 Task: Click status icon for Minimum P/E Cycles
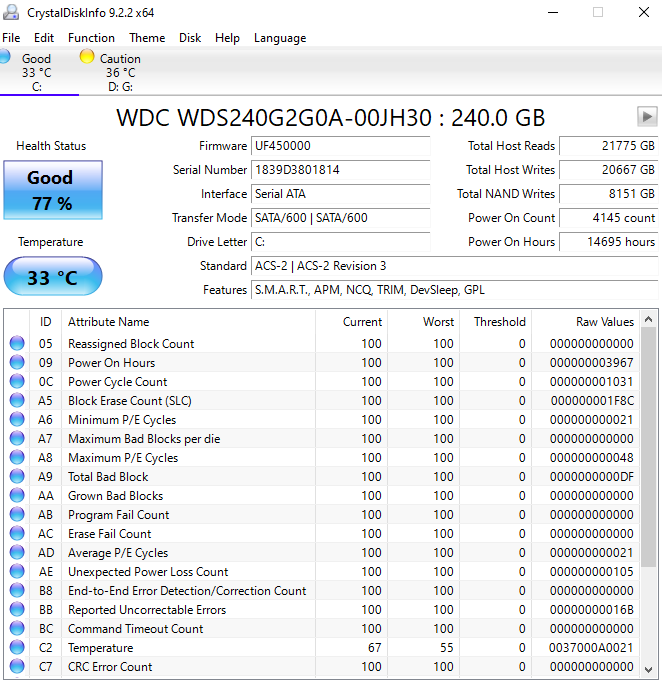17,419
